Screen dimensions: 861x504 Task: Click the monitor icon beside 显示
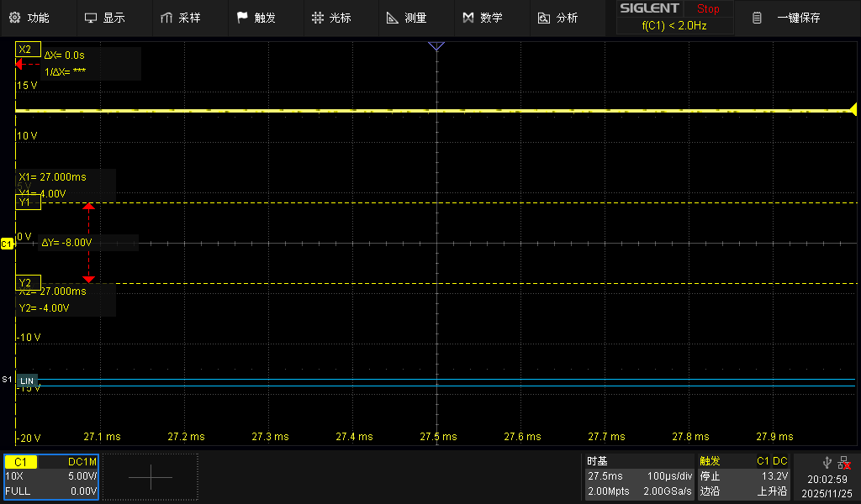[x=91, y=18]
